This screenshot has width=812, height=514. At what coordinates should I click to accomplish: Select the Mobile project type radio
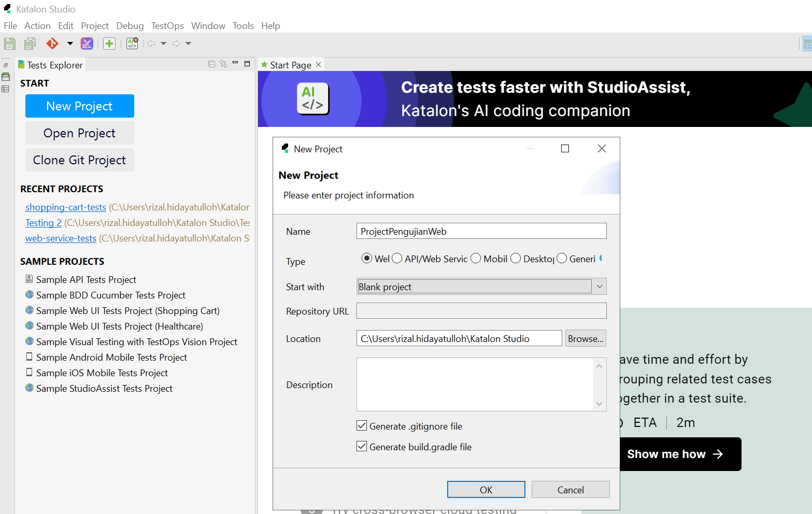pyautogui.click(x=476, y=258)
